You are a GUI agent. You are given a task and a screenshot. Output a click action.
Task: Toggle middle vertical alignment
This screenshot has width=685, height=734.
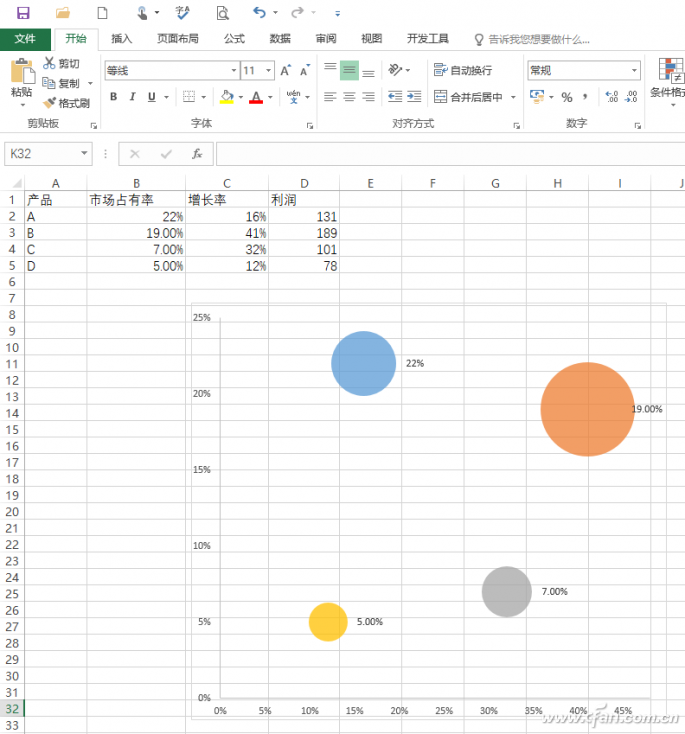click(349, 70)
